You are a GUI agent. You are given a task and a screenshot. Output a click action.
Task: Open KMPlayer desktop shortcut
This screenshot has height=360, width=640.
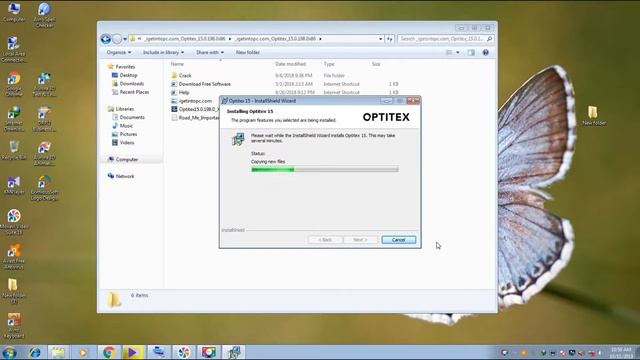point(14,185)
